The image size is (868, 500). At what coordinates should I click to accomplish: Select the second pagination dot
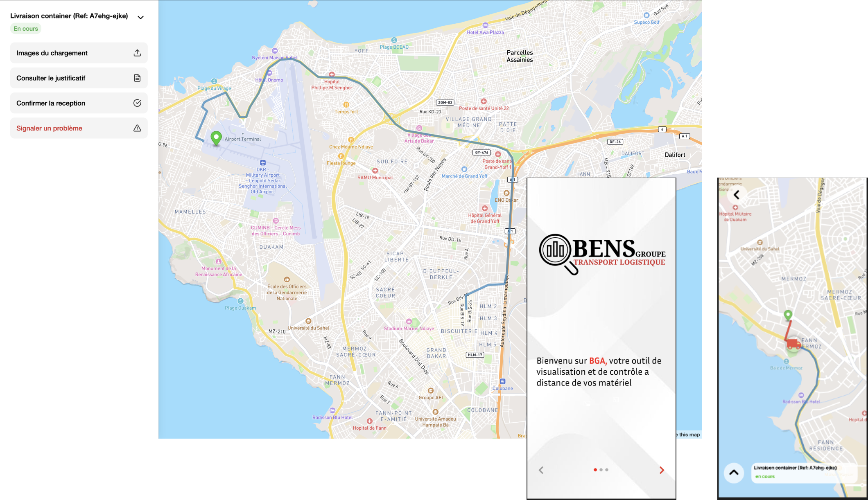601,470
